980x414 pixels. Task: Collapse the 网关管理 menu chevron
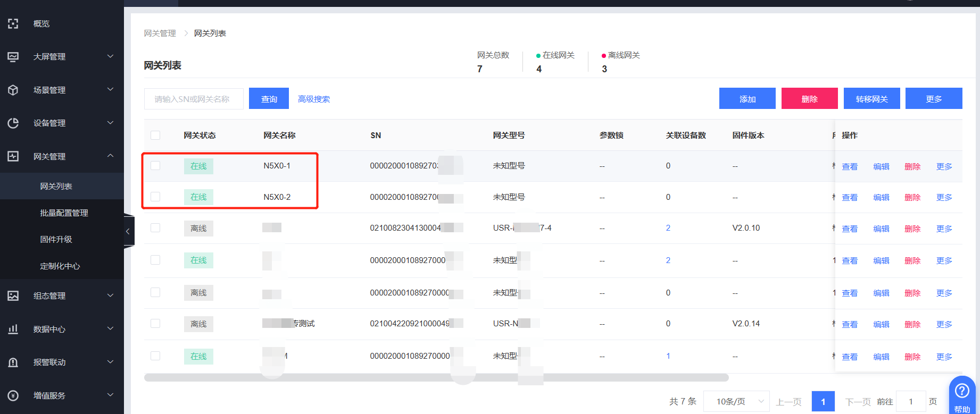[110, 156]
